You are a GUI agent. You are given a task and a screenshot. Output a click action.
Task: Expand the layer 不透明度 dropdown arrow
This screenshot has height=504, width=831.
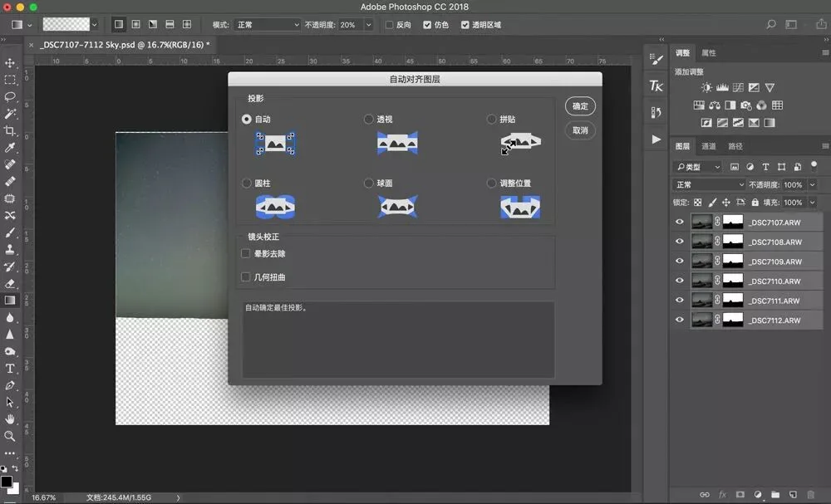click(812, 185)
